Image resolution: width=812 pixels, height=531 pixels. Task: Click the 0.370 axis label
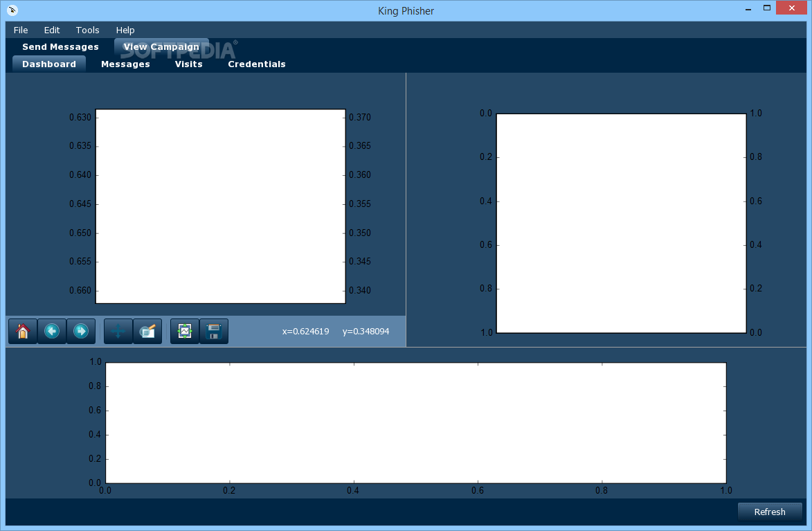point(360,118)
